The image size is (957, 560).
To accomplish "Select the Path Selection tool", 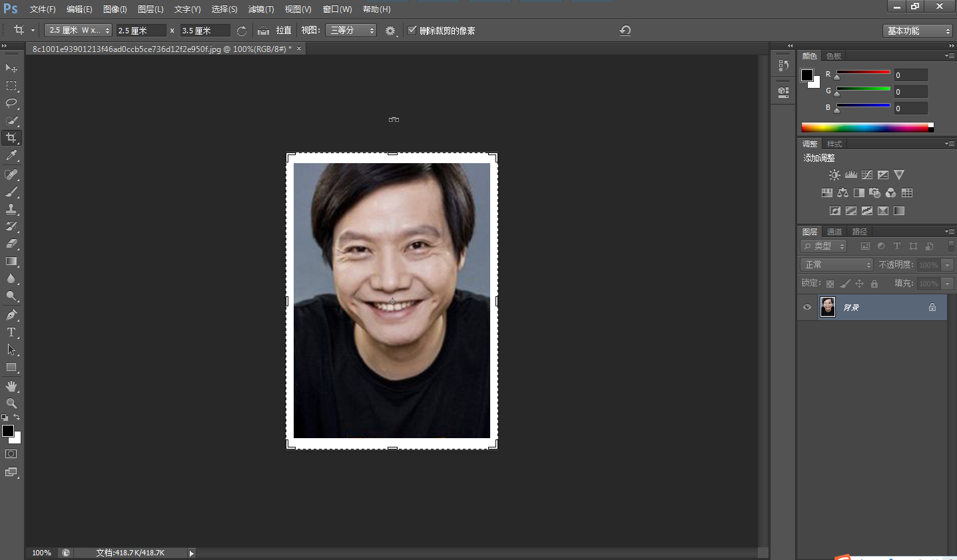I will [x=11, y=350].
